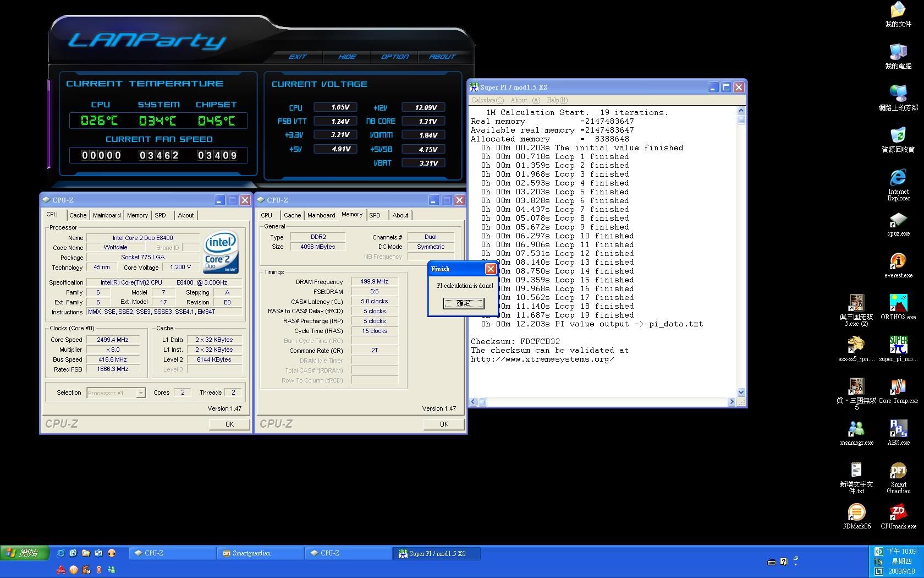The height and width of the screenshot is (578, 924).
Task: Click OK in the right CPU-Z window
Action: 444,424
